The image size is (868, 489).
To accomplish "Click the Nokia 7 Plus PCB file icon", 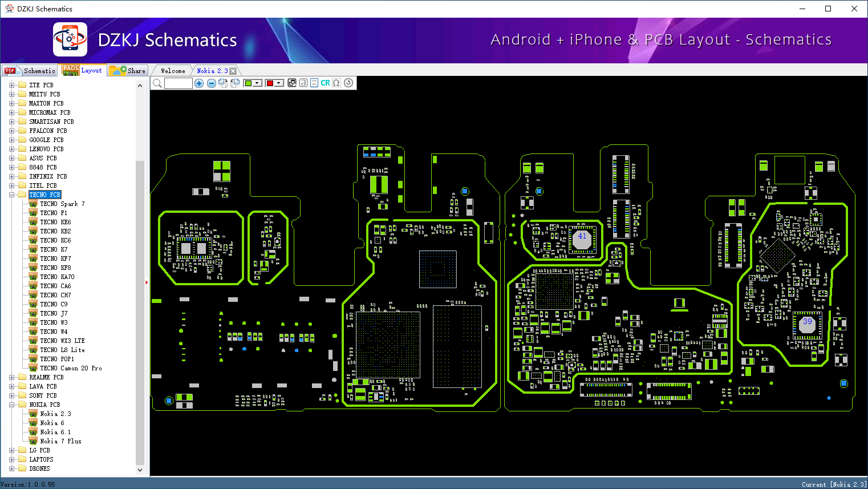I will [x=33, y=441].
